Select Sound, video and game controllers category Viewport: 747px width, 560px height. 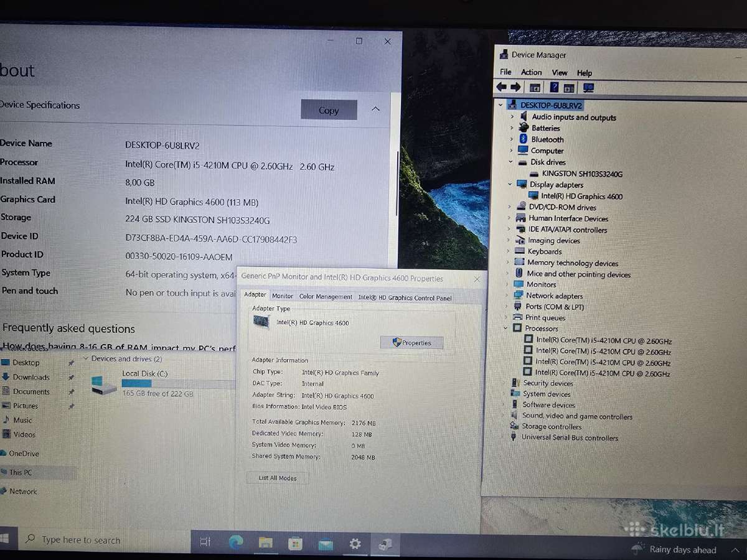577,416
